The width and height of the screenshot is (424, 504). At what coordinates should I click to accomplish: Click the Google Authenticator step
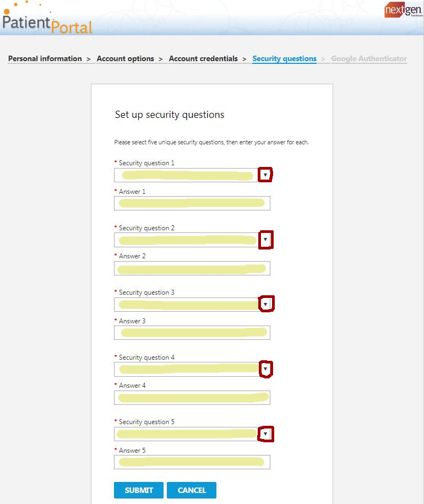tap(369, 58)
